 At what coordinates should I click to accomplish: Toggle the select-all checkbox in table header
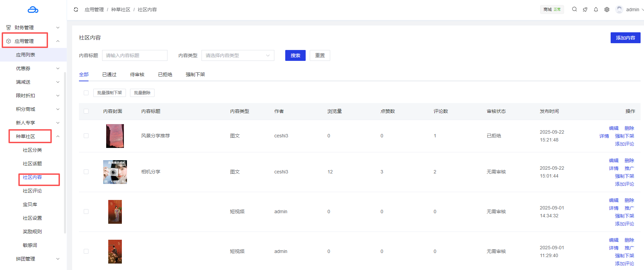(x=86, y=111)
